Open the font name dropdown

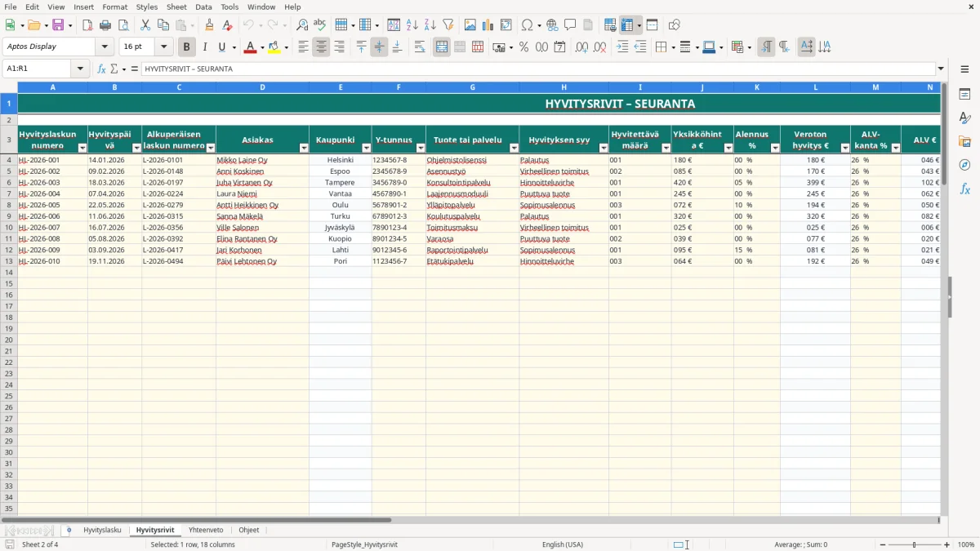(105, 47)
